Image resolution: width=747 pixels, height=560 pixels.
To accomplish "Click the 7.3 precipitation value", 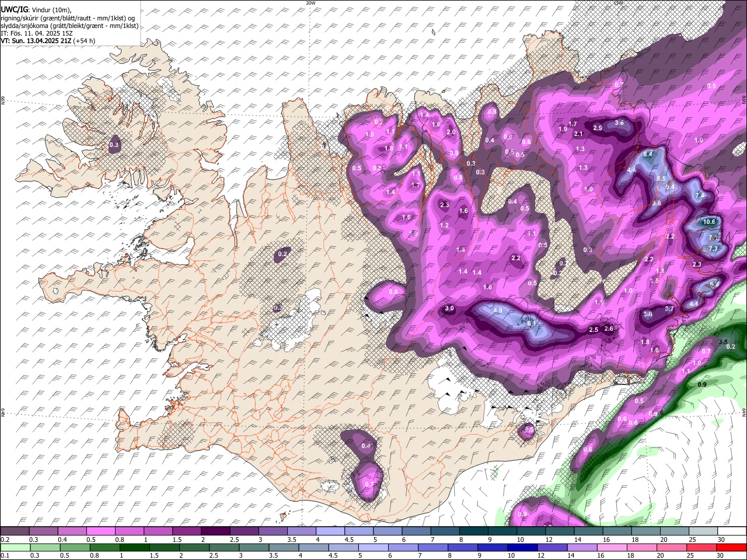I will pyautogui.click(x=713, y=249).
